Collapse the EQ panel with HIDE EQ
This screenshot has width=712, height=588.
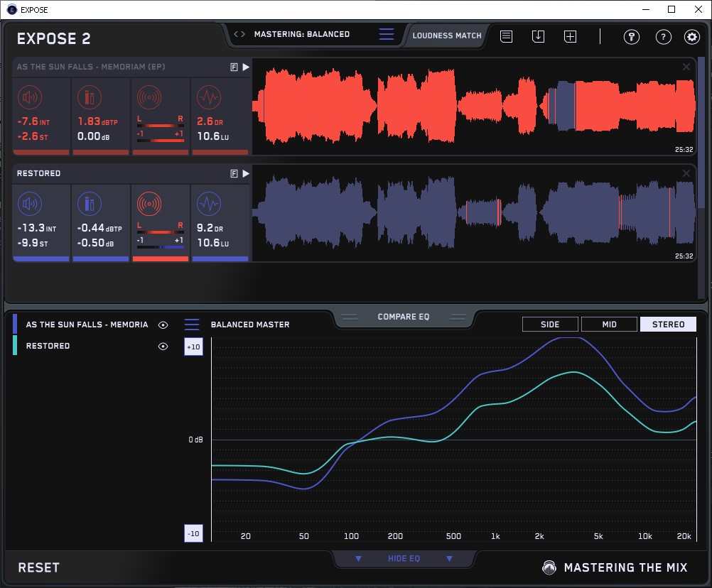(x=404, y=559)
